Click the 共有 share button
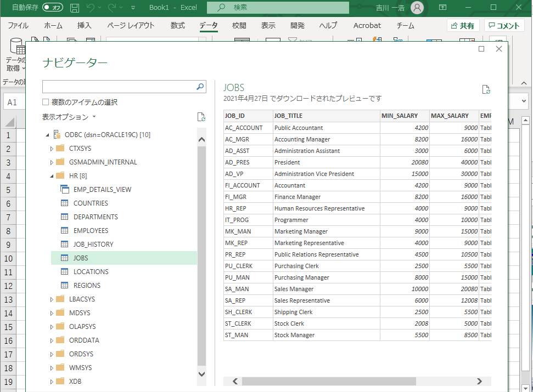This screenshot has height=392, width=533. [463, 26]
